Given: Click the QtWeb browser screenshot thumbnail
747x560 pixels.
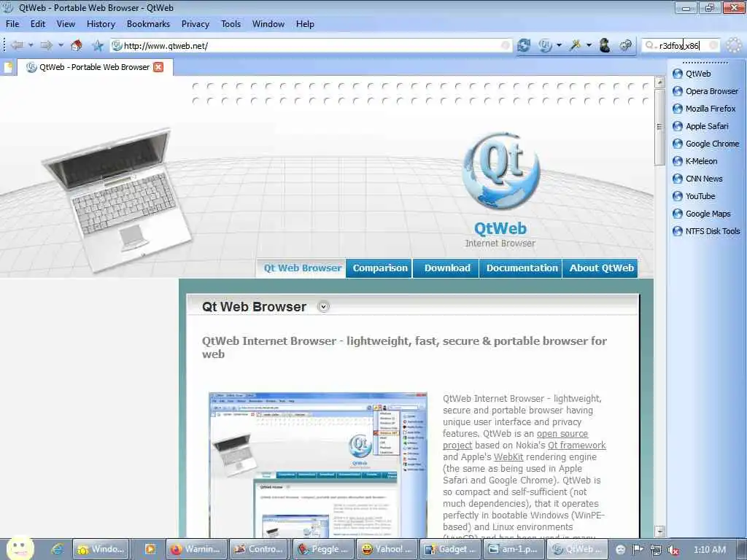Looking at the screenshot, I should [x=318, y=465].
